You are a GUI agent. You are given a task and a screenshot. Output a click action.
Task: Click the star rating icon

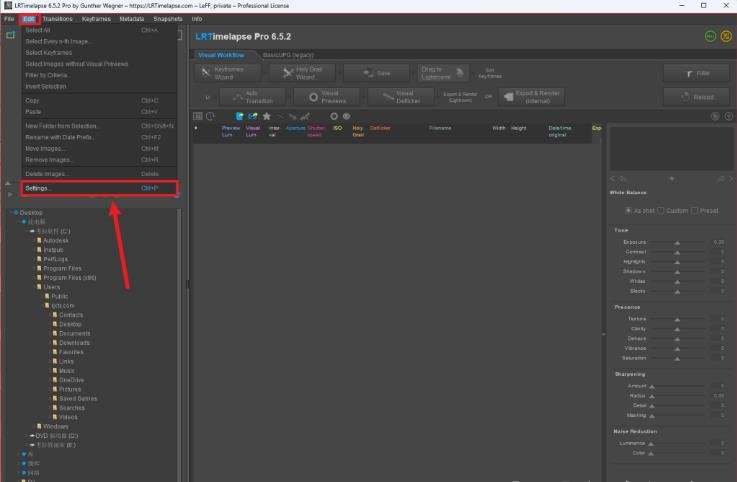(267, 116)
